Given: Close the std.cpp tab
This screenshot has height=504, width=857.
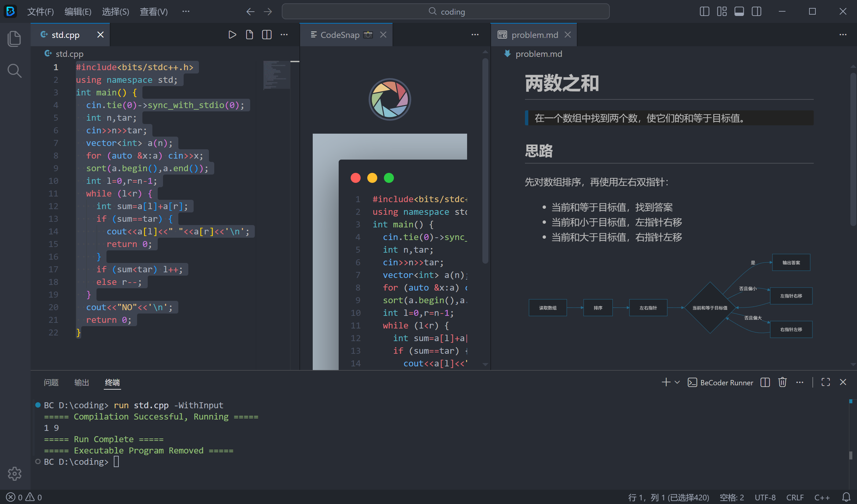Looking at the screenshot, I should click(x=100, y=35).
